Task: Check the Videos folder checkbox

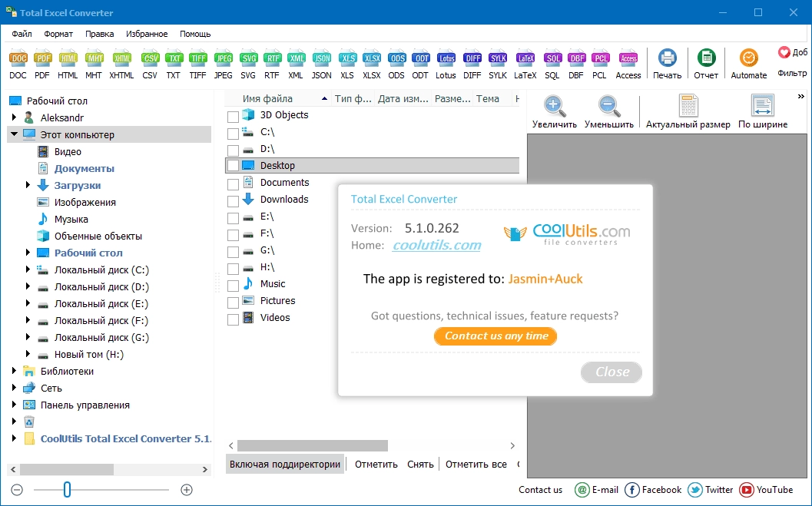Action: 233,319
